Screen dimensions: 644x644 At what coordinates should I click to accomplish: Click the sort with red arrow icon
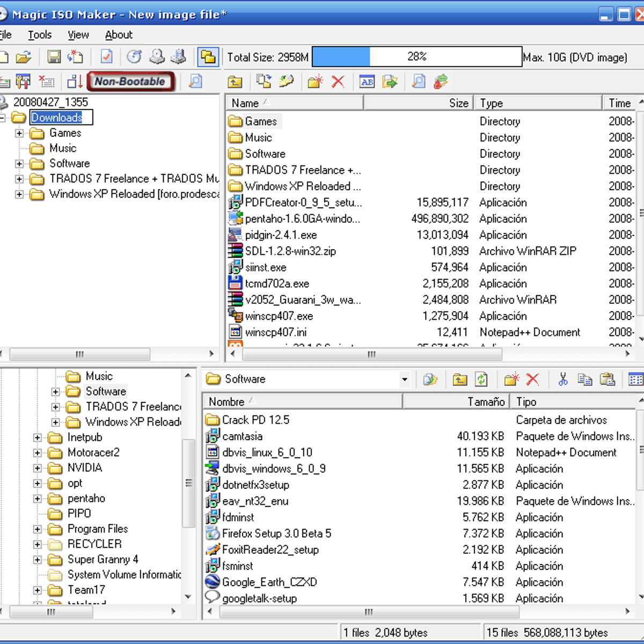pos(75,82)
